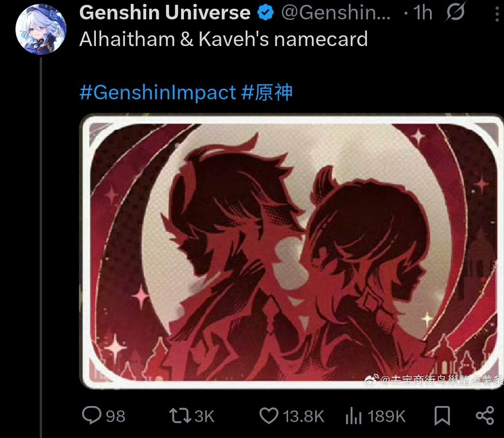Screen dimensions: 504x438
Task: Click the 1h post timestamp
Action: point(423,13)
